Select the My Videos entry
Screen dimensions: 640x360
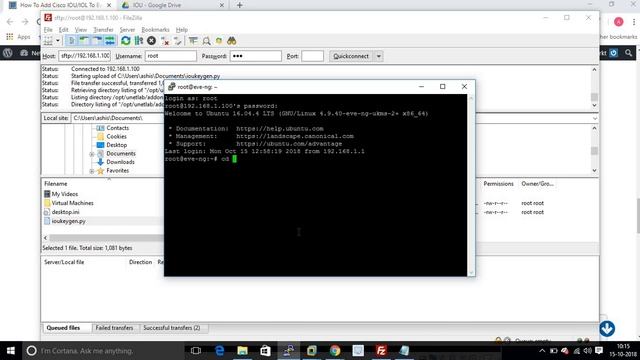point(64,194)
